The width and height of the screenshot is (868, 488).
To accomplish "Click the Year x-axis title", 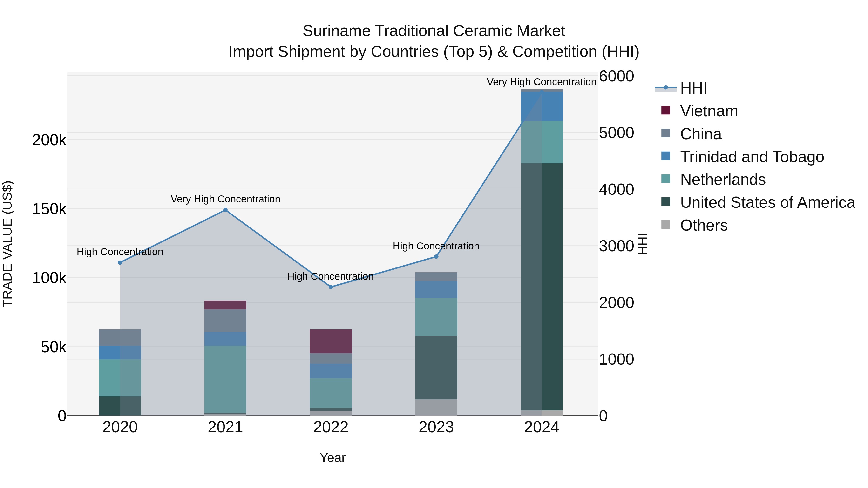I will click(x=332, y=458).
